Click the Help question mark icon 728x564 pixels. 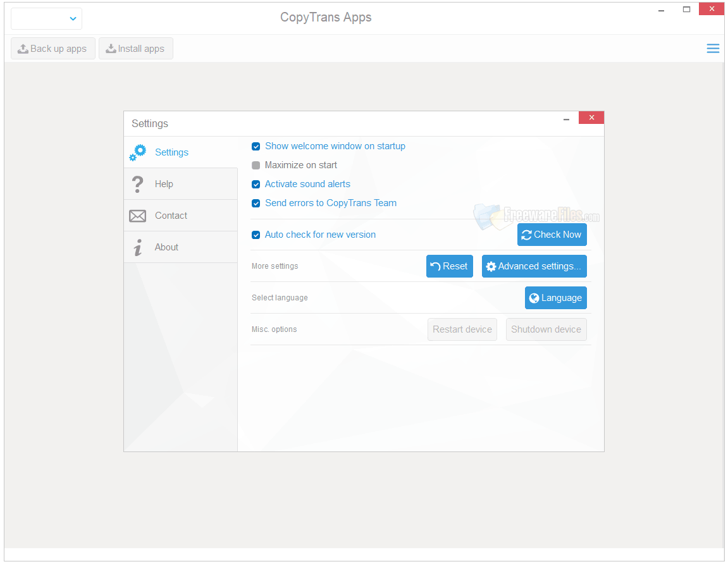coord(138,183)
